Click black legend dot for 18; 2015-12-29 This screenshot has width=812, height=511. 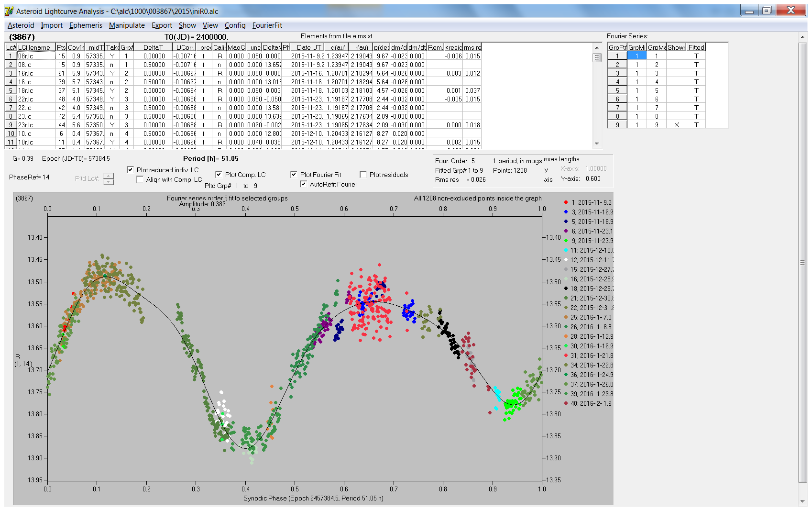(566, 289)
